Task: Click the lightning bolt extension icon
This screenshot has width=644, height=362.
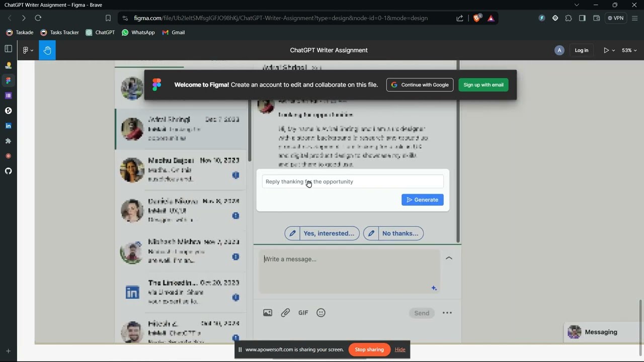Action: [541, 18]
